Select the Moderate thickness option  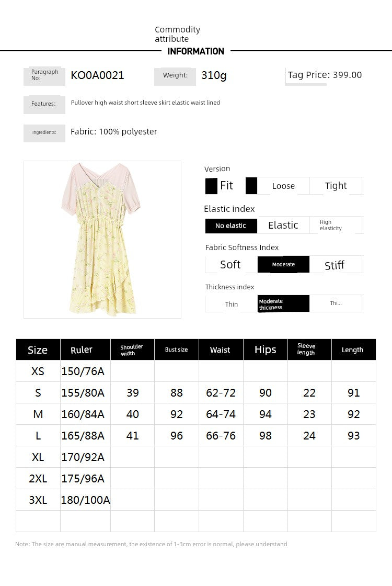point(283,304)
